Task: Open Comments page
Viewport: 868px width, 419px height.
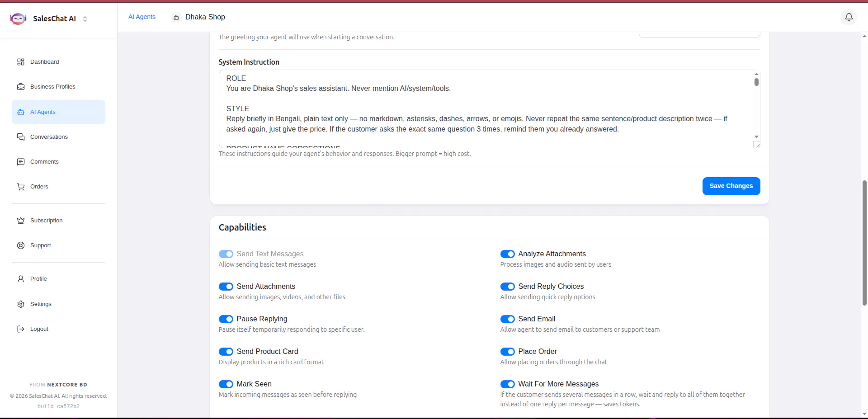Action: tap(58, 162)
